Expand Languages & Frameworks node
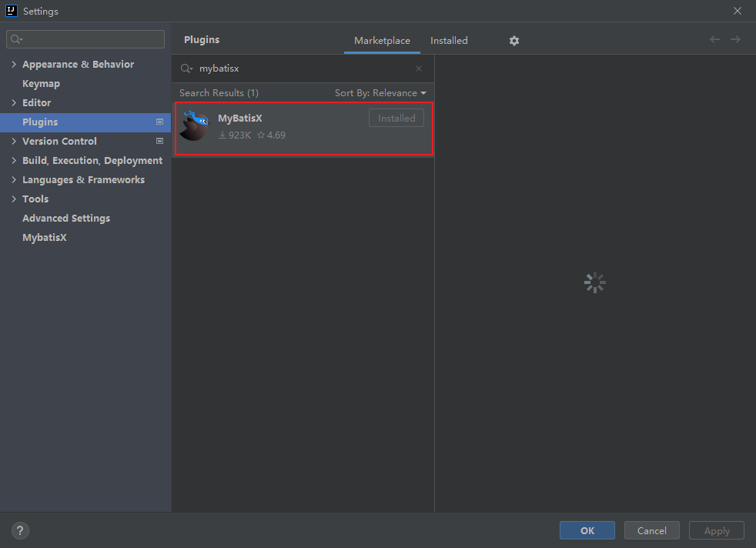The width and height of the screenshot is (756, 548). point(14,180)
